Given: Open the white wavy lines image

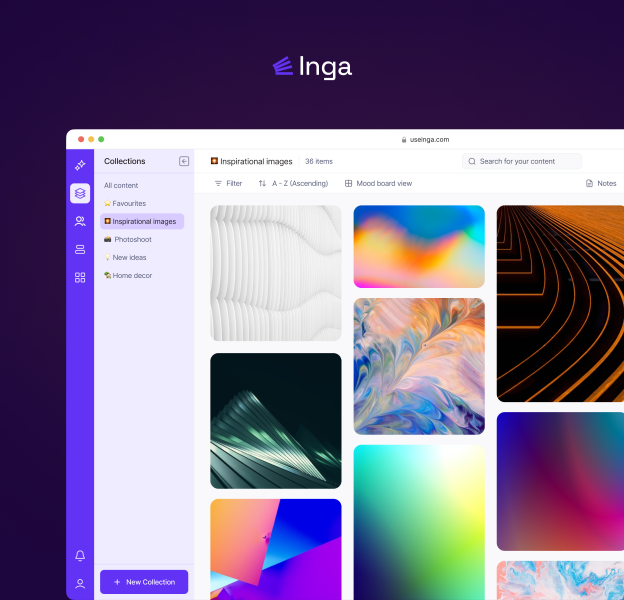Looking at the screenshot, I should (x=275, y=273).
